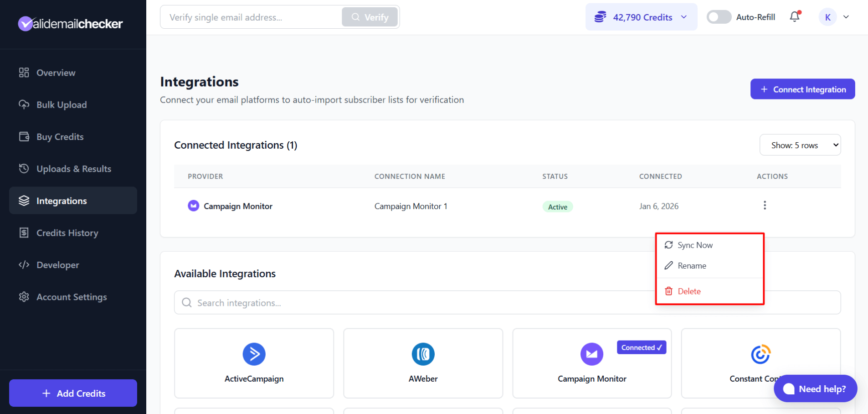Click the AWeber integration logo
Image resolution: width=868 pixels, height=414 pixels.
point(423,354)
